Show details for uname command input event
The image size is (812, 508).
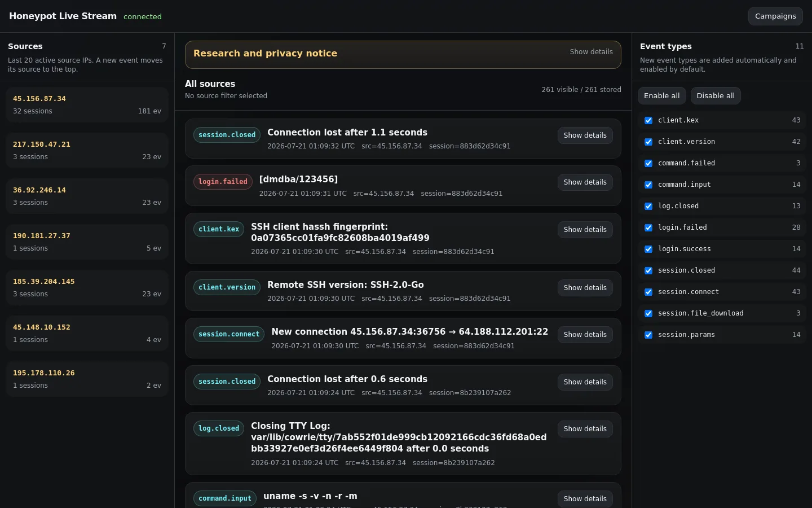pos(585,499)
